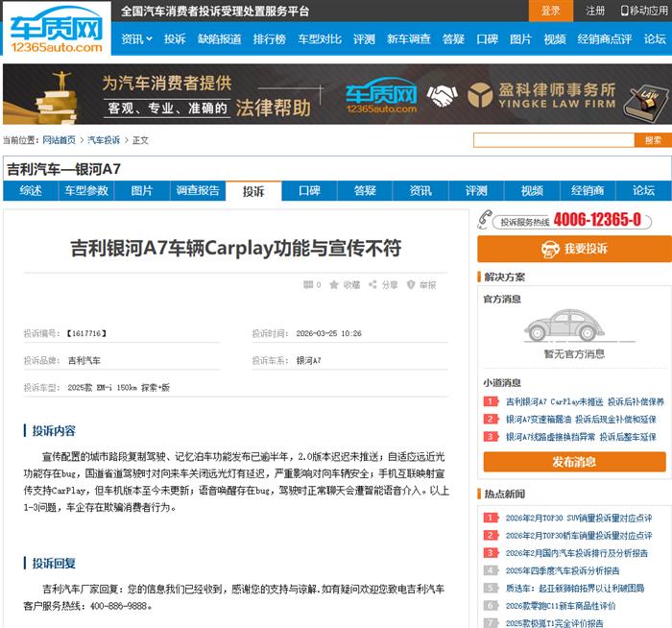
Task: Click the 举报 shield icon
Action: tap(411, 285)
